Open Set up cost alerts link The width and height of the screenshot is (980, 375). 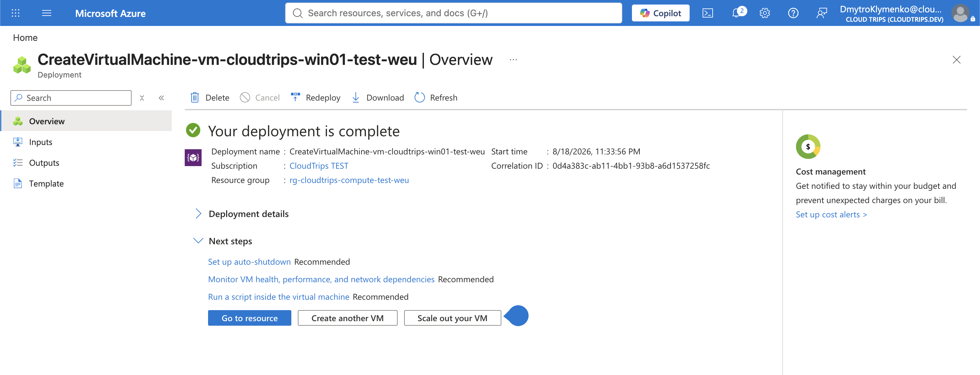[x=831, y=214]
